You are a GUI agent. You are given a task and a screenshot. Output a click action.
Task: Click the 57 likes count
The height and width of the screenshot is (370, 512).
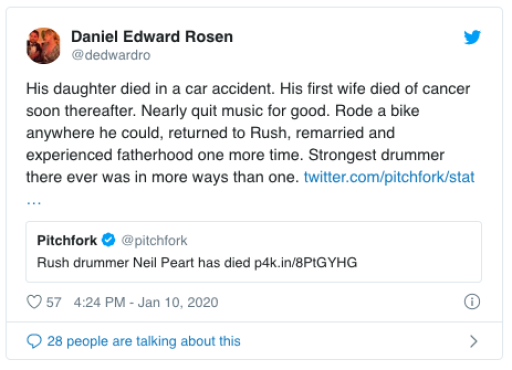[53, 302]
